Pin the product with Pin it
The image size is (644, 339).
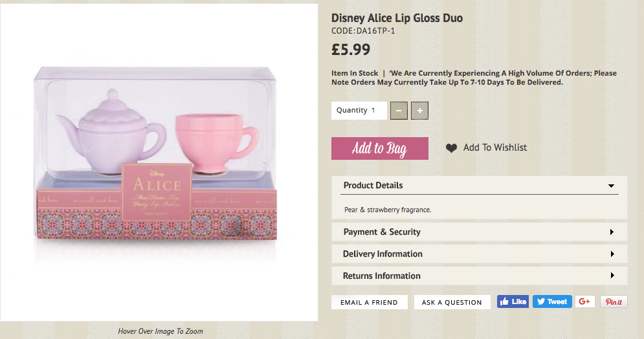[x=614, y=301]
